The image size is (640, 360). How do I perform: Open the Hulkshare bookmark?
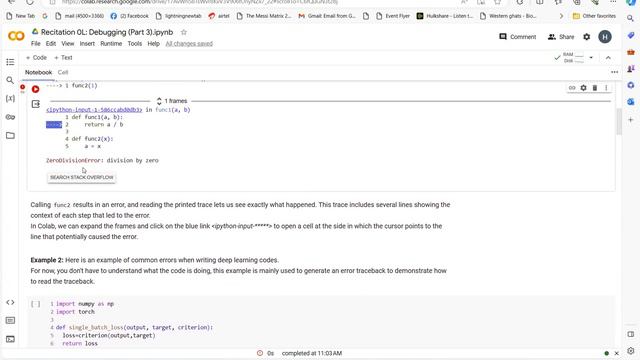pos(445,16)
